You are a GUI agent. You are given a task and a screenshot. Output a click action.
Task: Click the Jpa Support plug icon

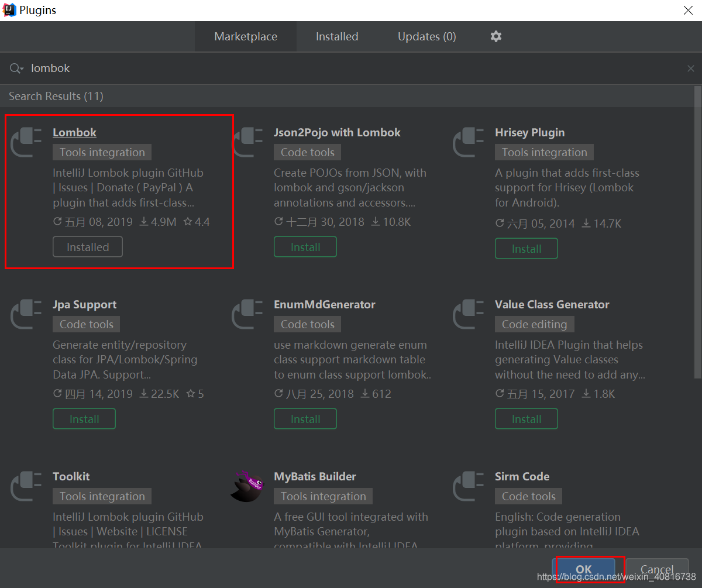point(27,315)
